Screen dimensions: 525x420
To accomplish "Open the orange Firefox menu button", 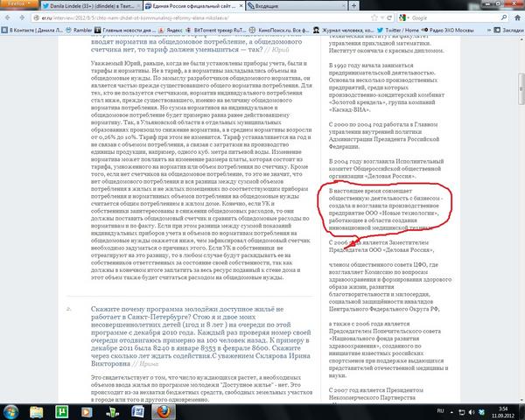I will pyautogui.click(x=18, y=4).
